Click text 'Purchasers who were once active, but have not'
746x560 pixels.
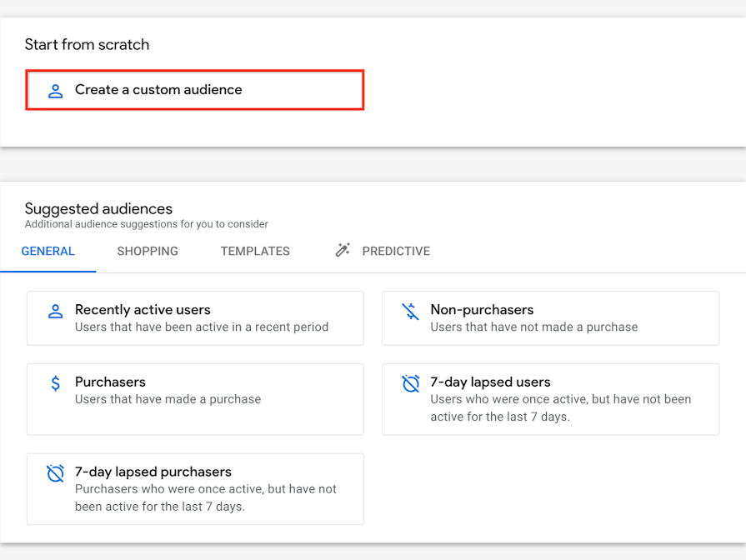coord(206,489)
